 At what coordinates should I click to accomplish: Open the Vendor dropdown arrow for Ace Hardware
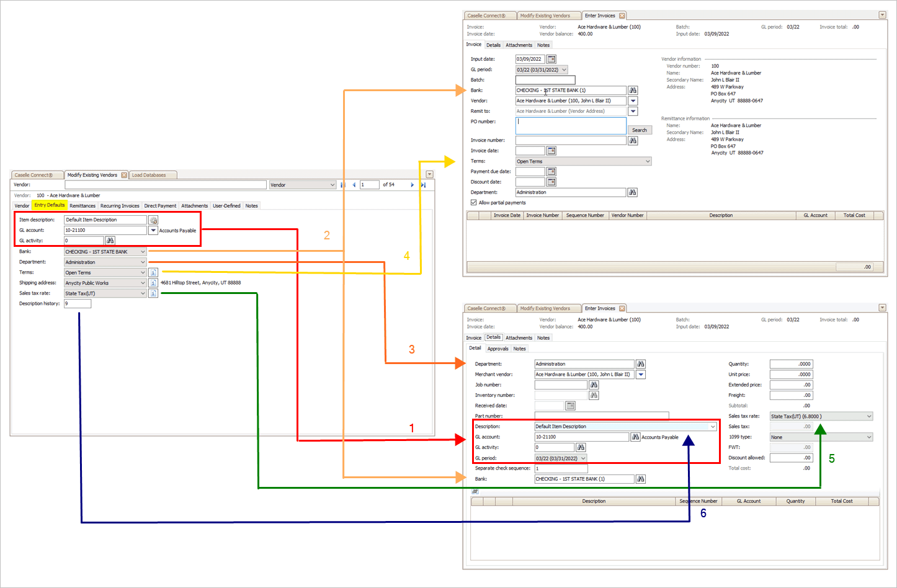(633, 101)
